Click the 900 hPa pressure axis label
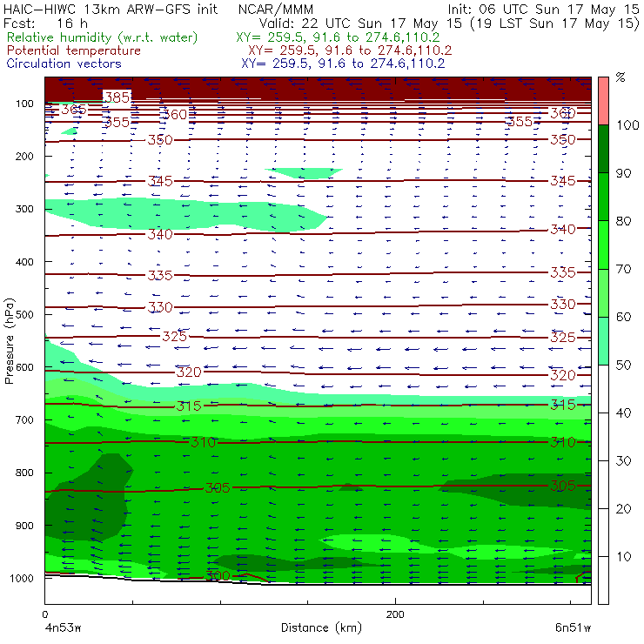Screen dimensions: 644x644 pos(24,526)
